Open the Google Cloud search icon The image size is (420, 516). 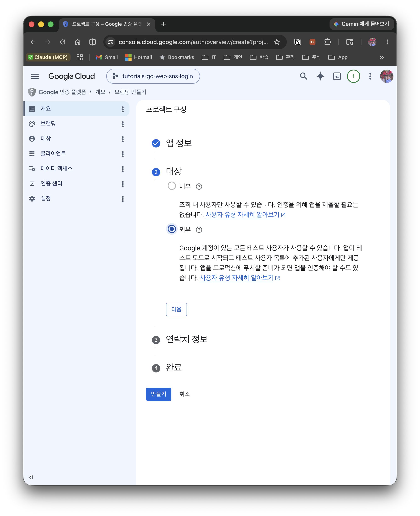pyautogui.click(x=303, y=76)
